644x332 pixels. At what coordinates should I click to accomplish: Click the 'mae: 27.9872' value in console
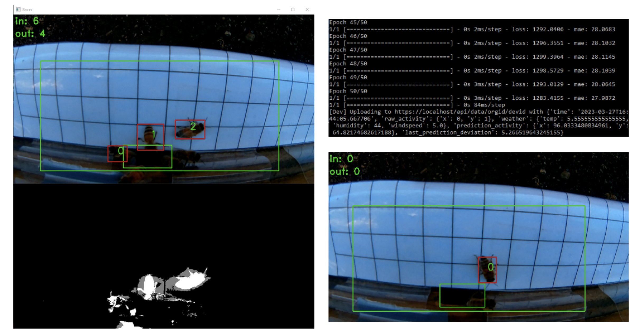pyautogui.click(x=594, y=98)
